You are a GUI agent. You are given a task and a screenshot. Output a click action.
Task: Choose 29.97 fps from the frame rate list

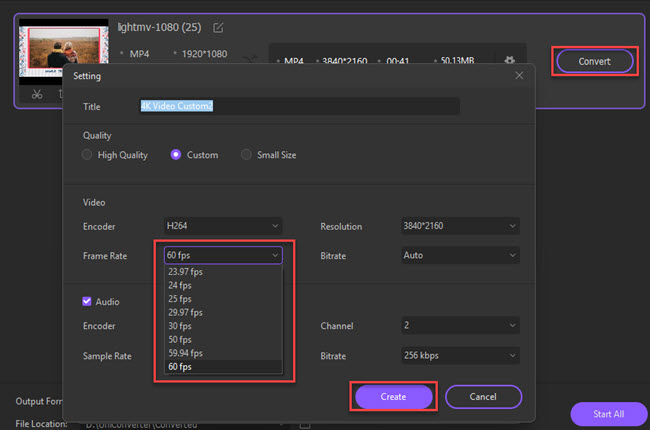click(x=223, y=312)
